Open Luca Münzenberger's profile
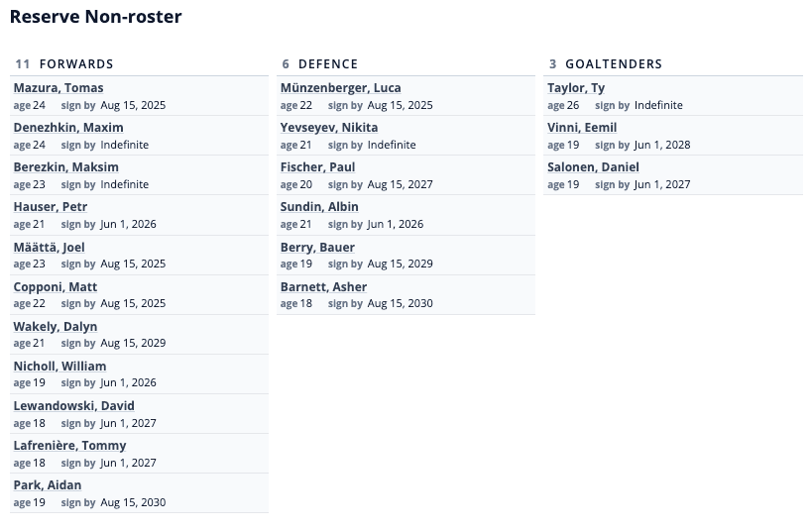The width and height of the screenshot is (812, 530). point(341,88)
